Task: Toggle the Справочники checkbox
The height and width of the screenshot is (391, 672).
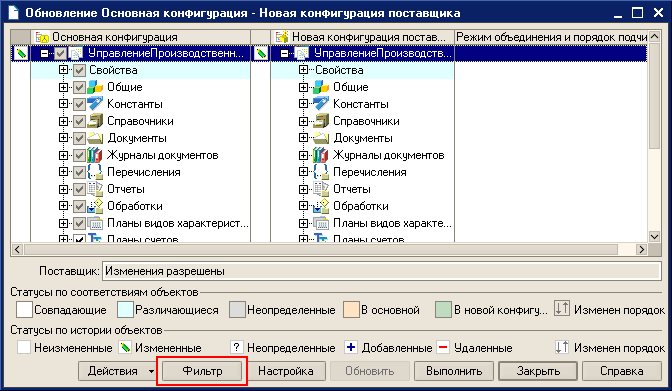Action: 79,121
